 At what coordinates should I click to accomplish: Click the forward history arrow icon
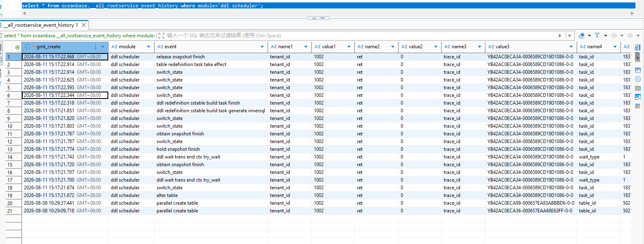630,36
